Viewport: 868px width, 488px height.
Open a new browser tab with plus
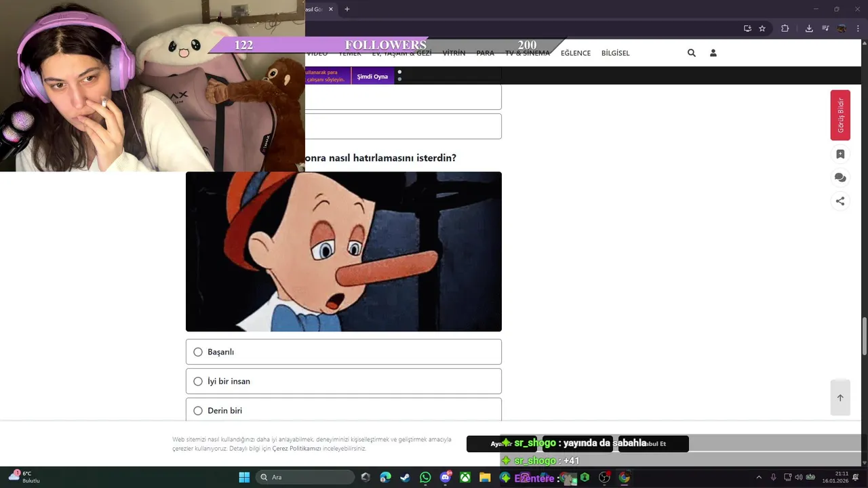[x=347, y=9]
